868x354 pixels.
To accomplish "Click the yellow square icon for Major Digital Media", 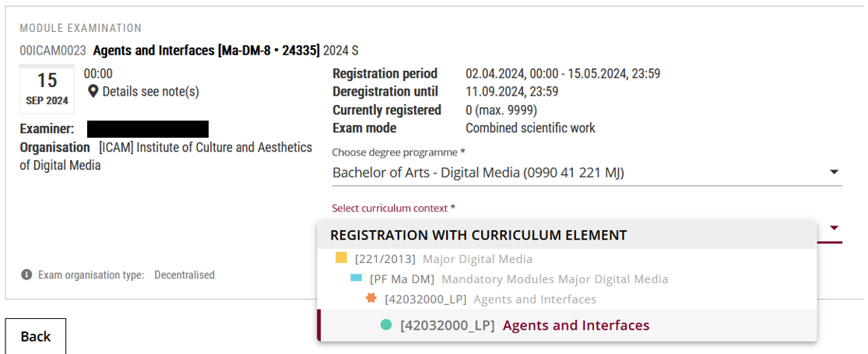I will (x=342, y=258).
